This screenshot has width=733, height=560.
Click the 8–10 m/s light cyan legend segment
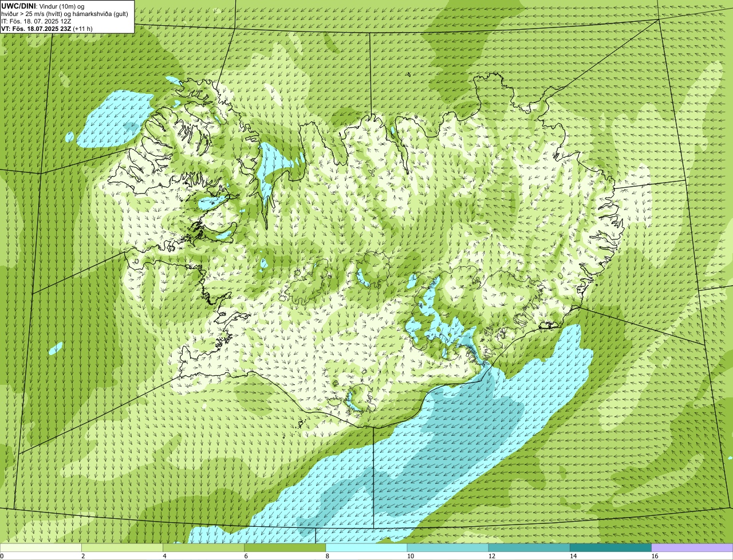click(366, 547)
